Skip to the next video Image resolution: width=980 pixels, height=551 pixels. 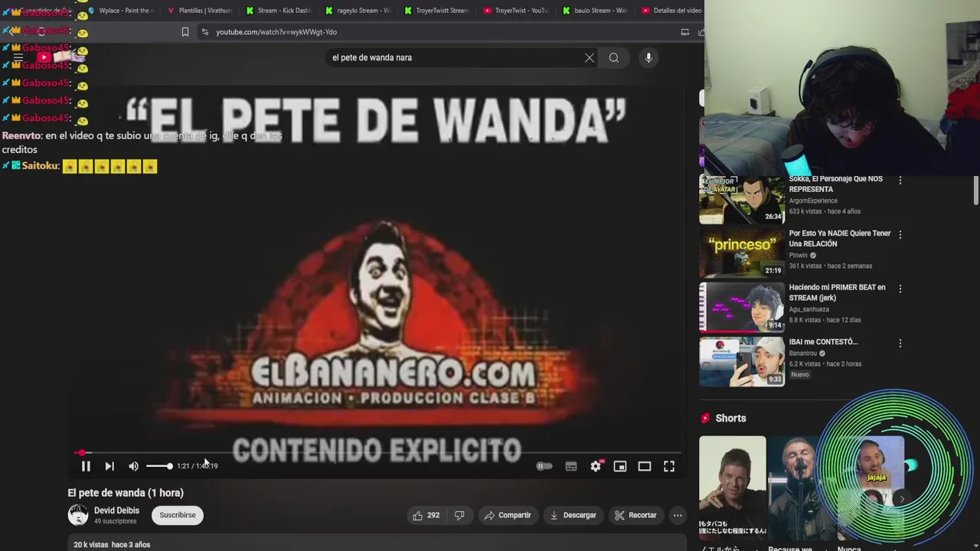tap(109, 466)
